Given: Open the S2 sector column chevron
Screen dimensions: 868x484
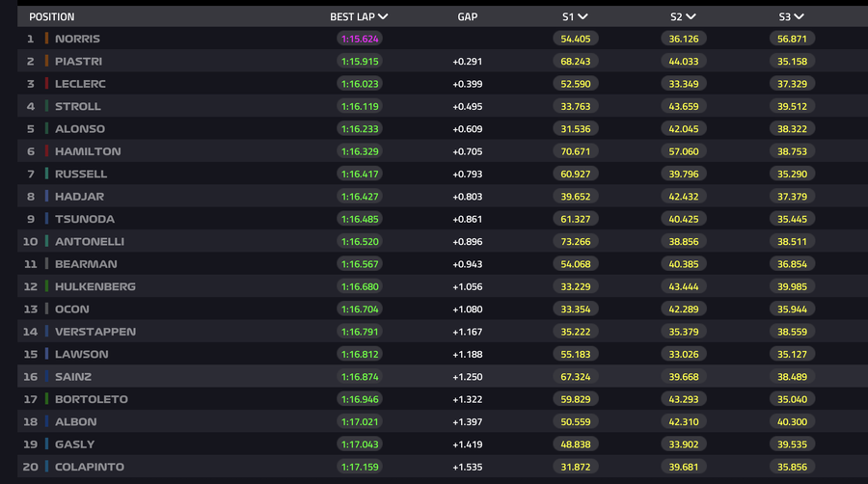Looking at the screenshot, I should 691,16.
